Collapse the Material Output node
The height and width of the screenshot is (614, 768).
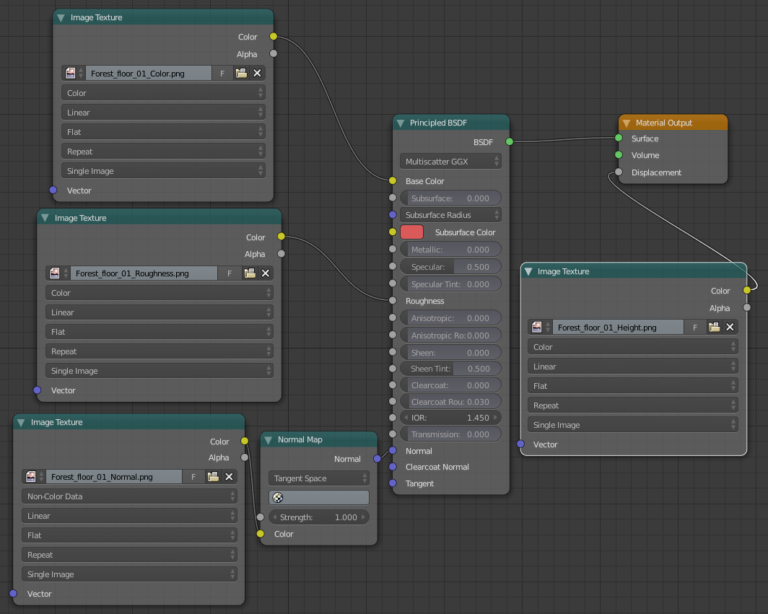[x=627, y=123]
